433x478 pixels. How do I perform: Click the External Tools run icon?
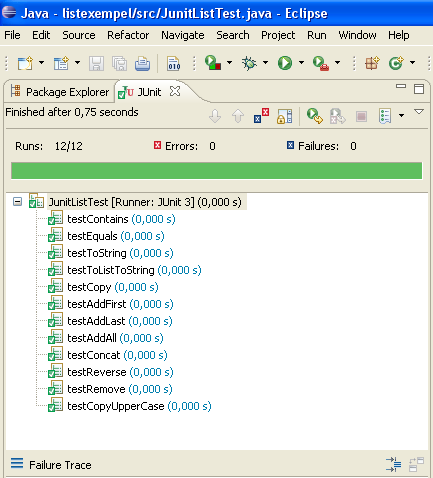[x=321, y=63]
